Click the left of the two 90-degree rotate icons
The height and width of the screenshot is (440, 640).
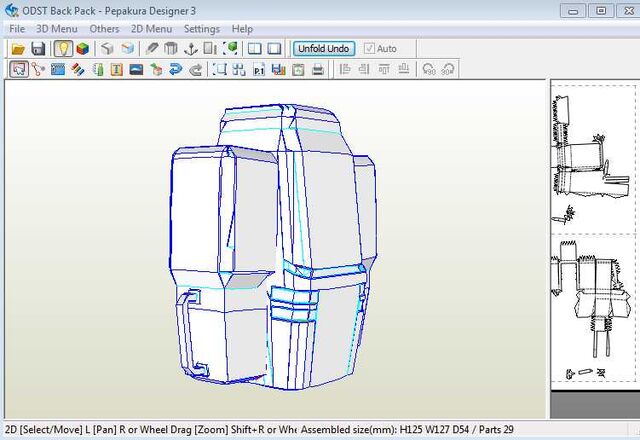click(429, 69)
